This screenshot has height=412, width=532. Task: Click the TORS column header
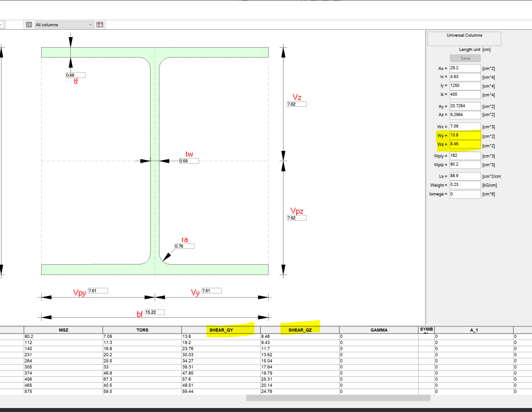pyautogui.click(x=142, y=330)
